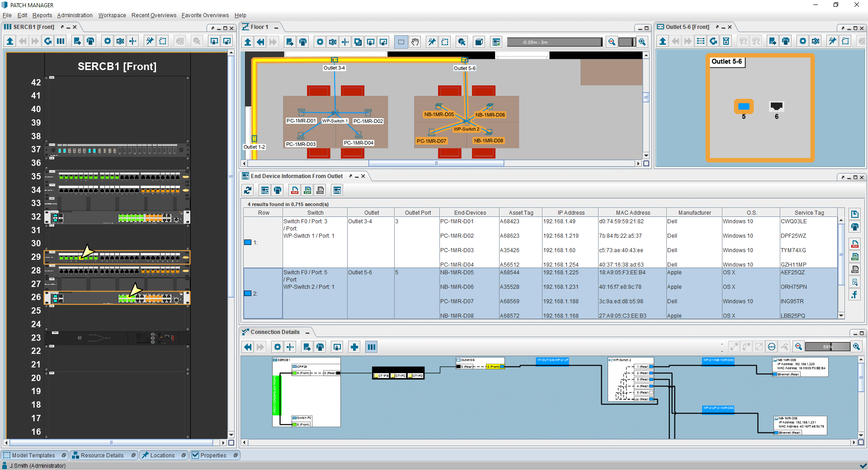Open Resource Details panel button
Image resolution: width=868 pixels, height=470 pixels.
coord(103,455)
